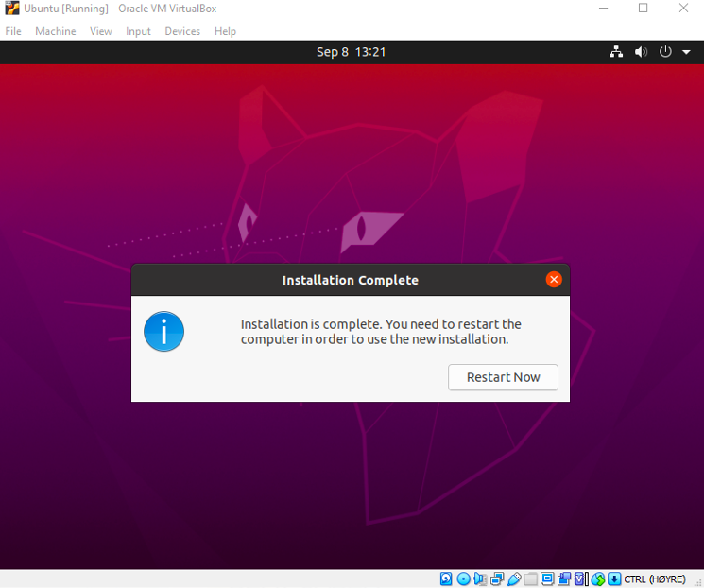Close the VirtualBox window

tap(683, 9)
